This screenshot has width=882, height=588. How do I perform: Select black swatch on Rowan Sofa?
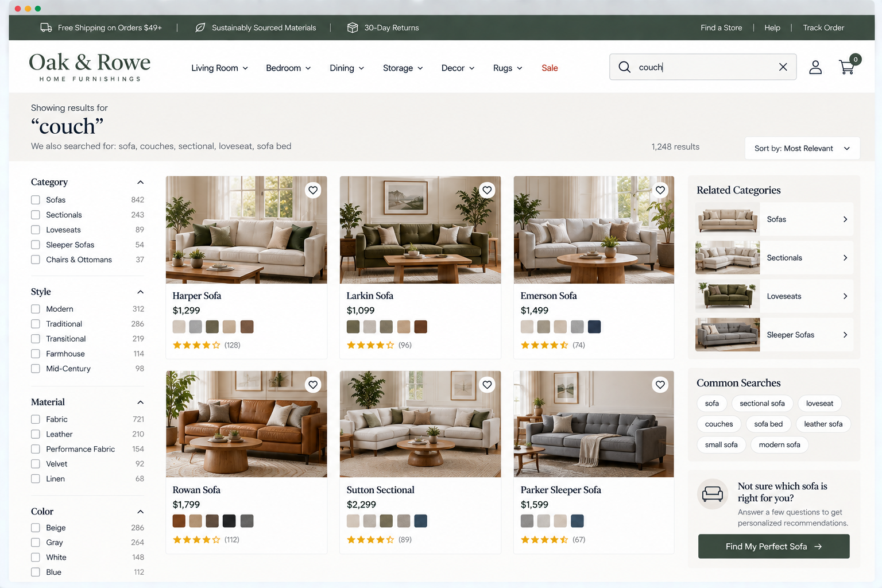point(229,521)
